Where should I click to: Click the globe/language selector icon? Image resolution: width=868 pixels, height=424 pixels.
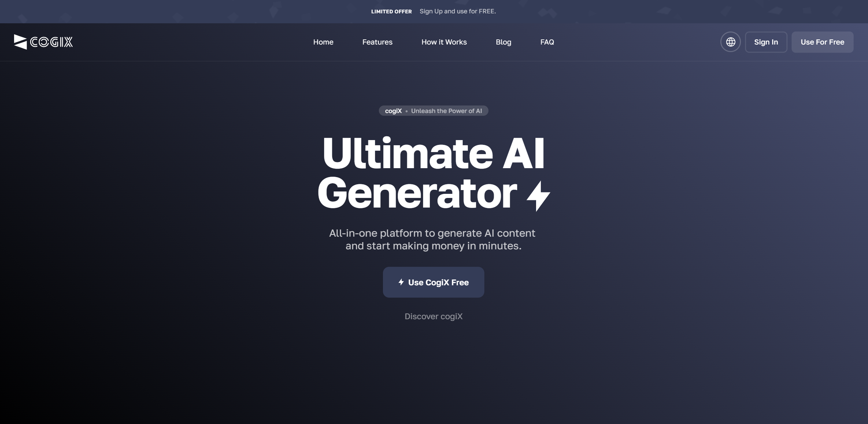click(x=730, y=41)
